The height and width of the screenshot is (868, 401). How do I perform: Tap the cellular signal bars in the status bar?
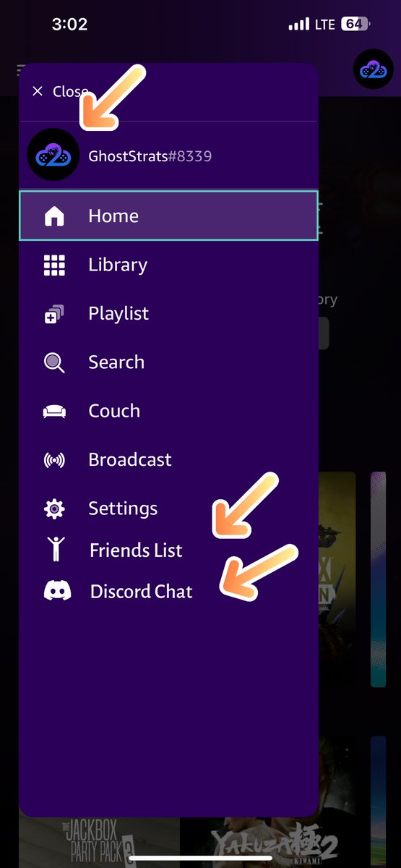[x=298, y=25]
